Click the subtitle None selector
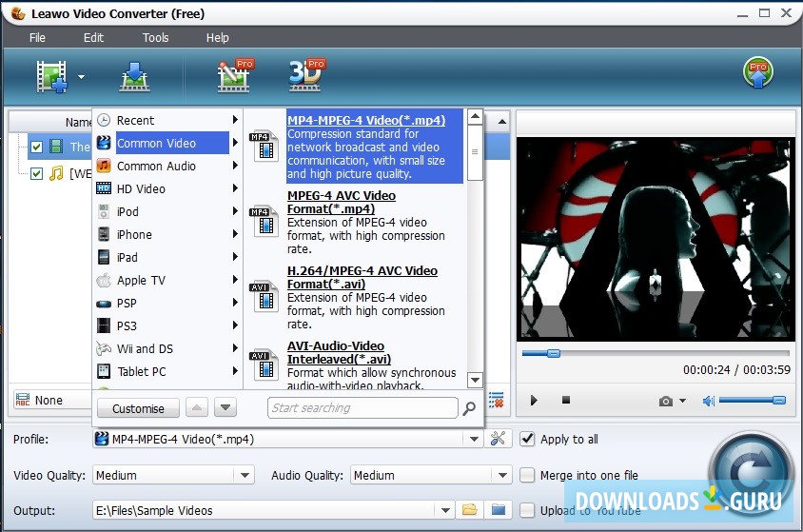Screen dimensions: 803x532 (x=52, y=400)
